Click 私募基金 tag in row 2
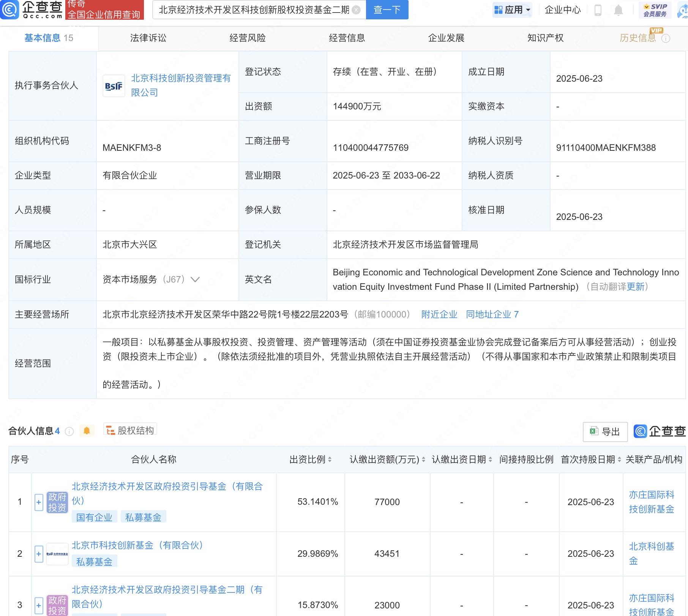 pos(94,562)
